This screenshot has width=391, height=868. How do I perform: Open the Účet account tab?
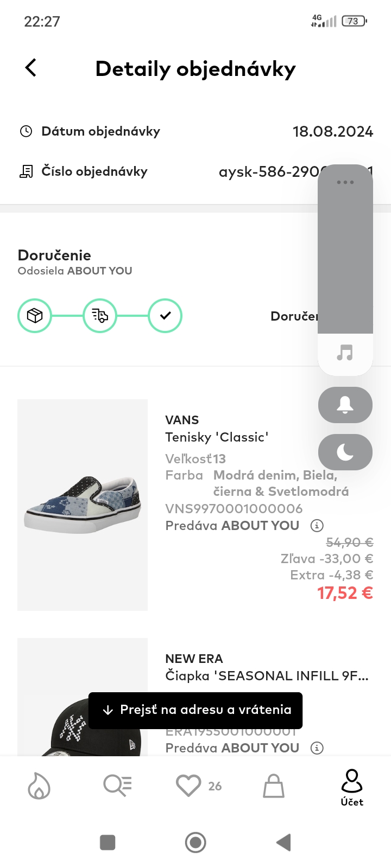(352, 787)
